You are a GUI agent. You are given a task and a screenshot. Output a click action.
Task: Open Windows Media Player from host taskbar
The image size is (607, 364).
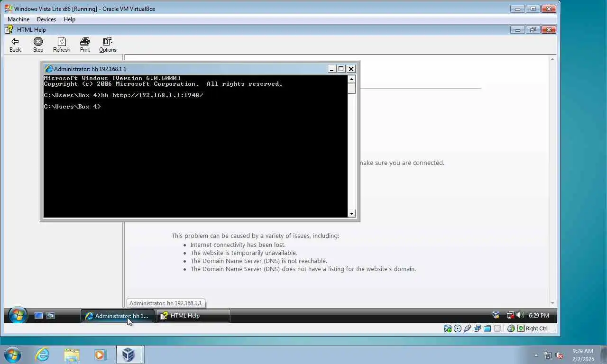100,355
